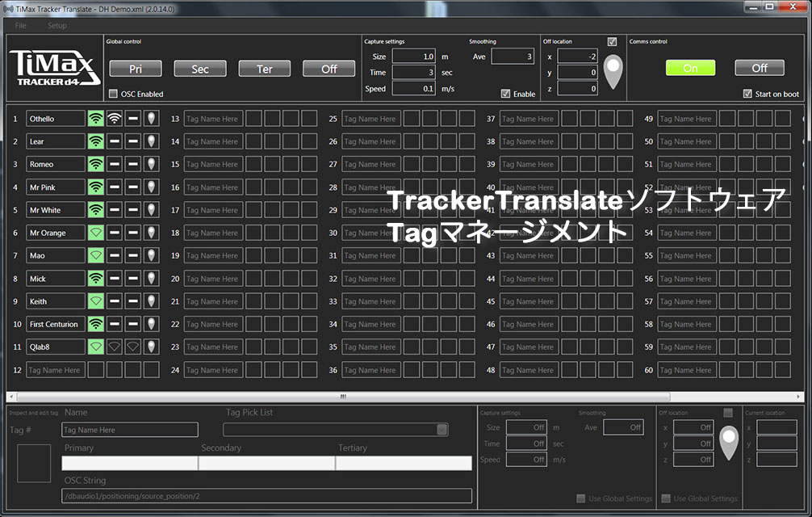Click Mr Orange's location pin icon
The image size is (812, 517).
151,233
